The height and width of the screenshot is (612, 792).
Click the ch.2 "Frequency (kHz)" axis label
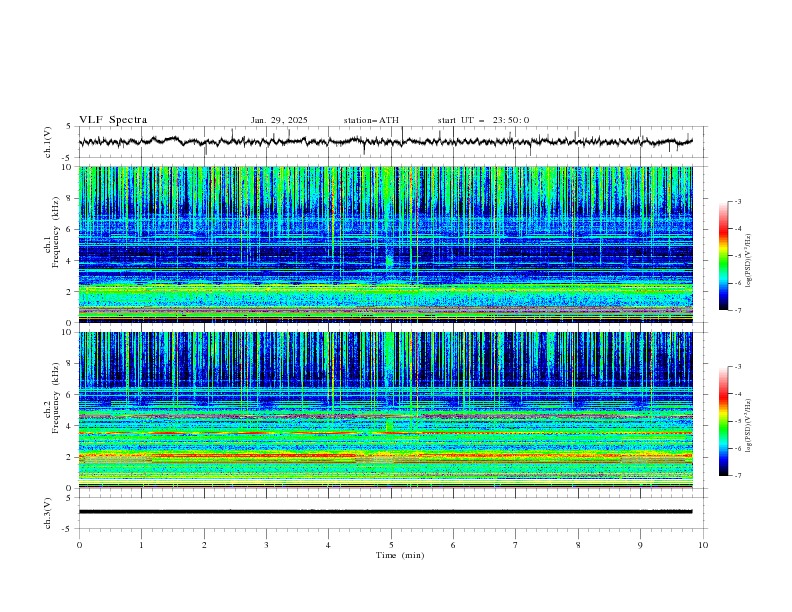click(x=56, y=398)
